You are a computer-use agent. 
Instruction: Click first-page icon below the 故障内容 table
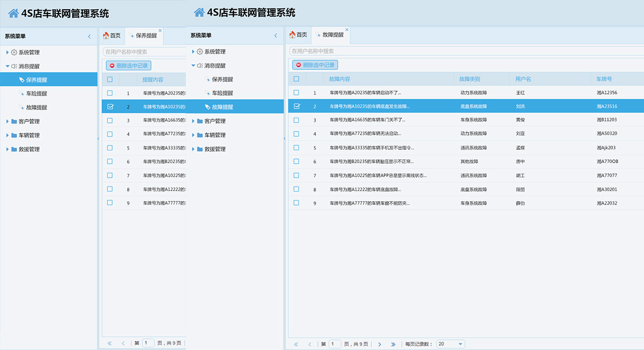click(296, 344)
